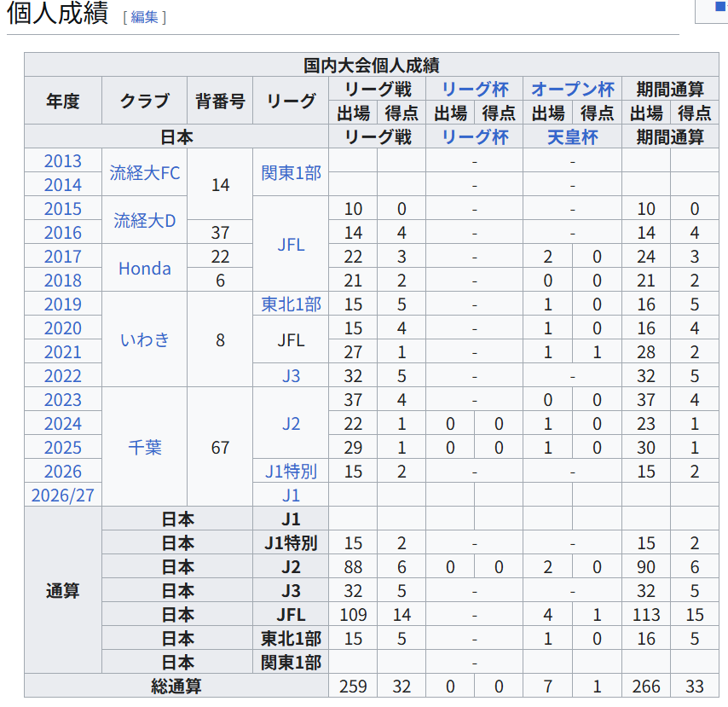Open the 関東1部 league link

pyautogui.click(x=291, y=173)
